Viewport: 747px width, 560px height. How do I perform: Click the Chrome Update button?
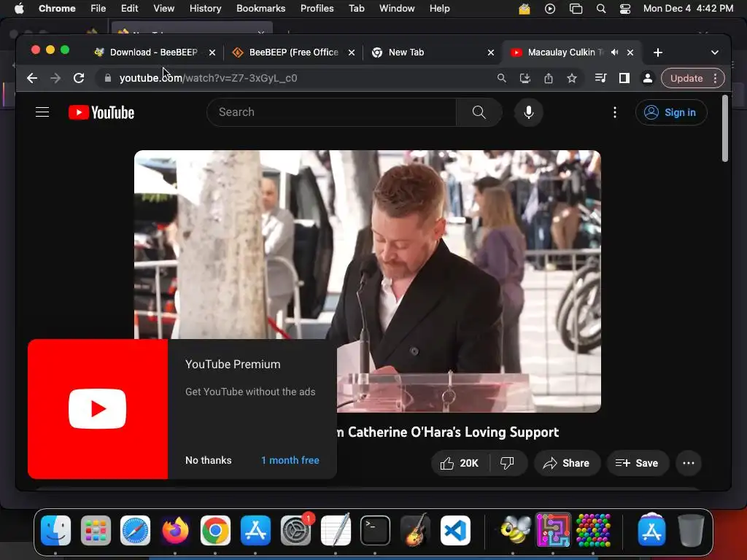tap(686, 78)
